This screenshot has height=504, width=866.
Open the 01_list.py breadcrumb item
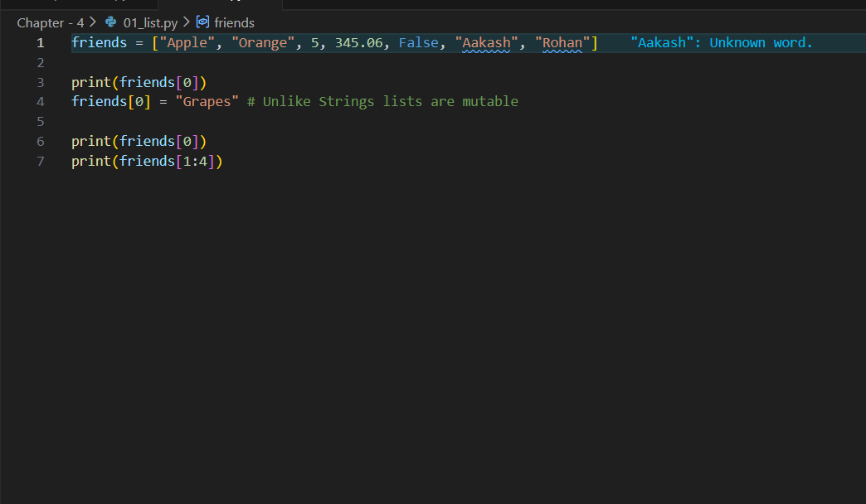coord(150,22)
